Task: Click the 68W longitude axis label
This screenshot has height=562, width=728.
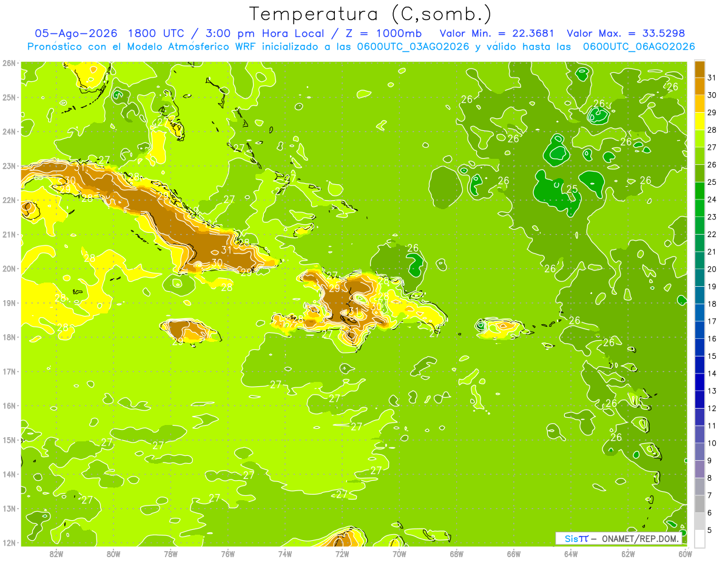Action: coord(456,554)
